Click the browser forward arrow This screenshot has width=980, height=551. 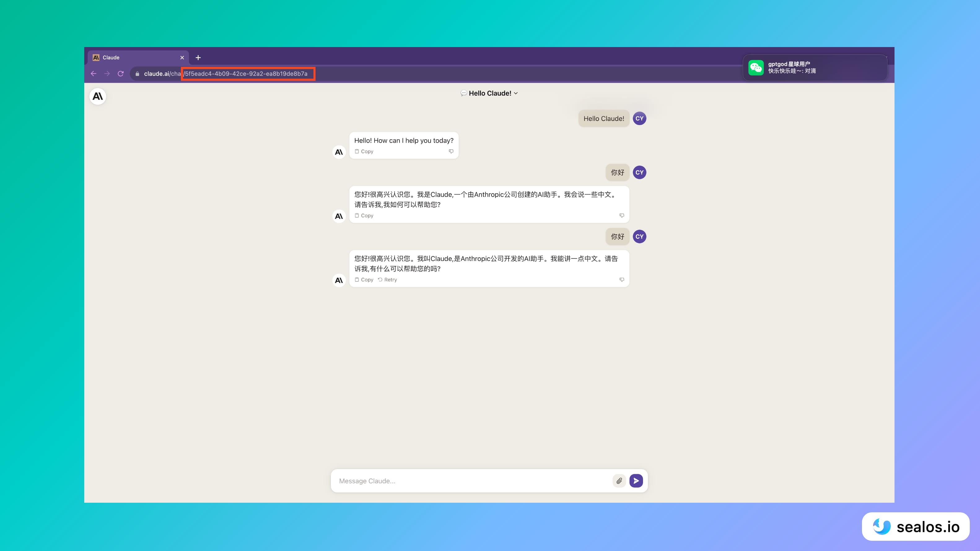(107, 73)
